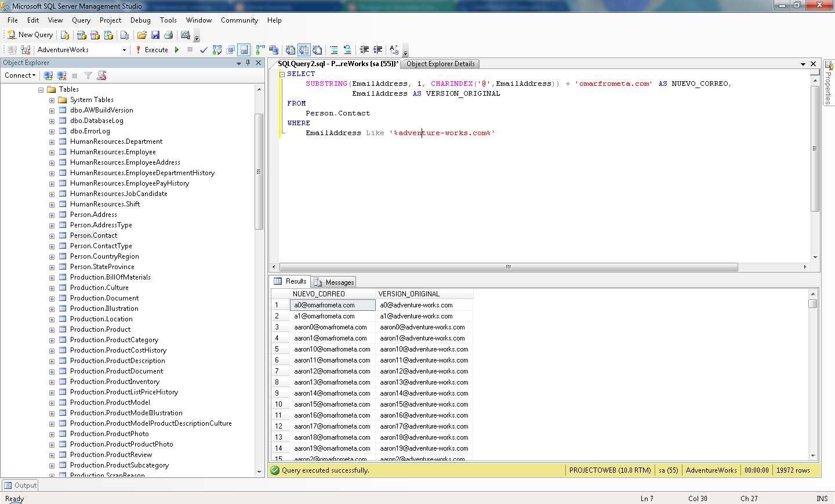The height and width of the screenshot is (504, 835).
Task: Decrease indent of selected lines
Action: (364, 50)
